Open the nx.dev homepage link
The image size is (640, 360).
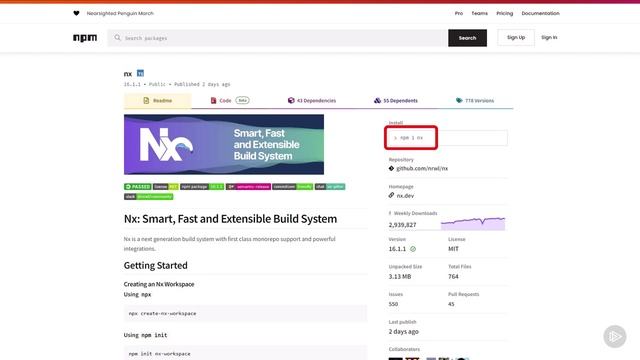tap(405, 196)
